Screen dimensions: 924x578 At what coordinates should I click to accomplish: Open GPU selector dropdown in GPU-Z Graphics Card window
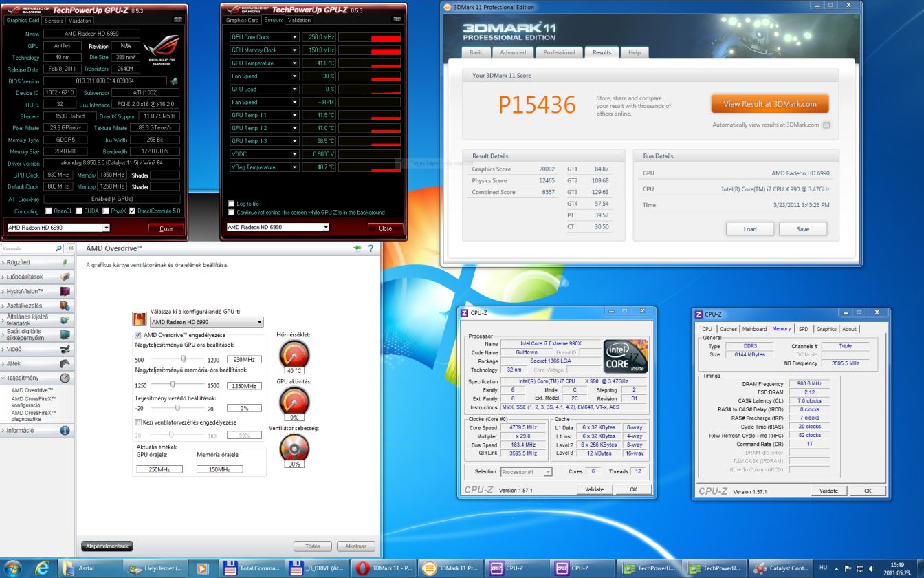tap(106, 228)
